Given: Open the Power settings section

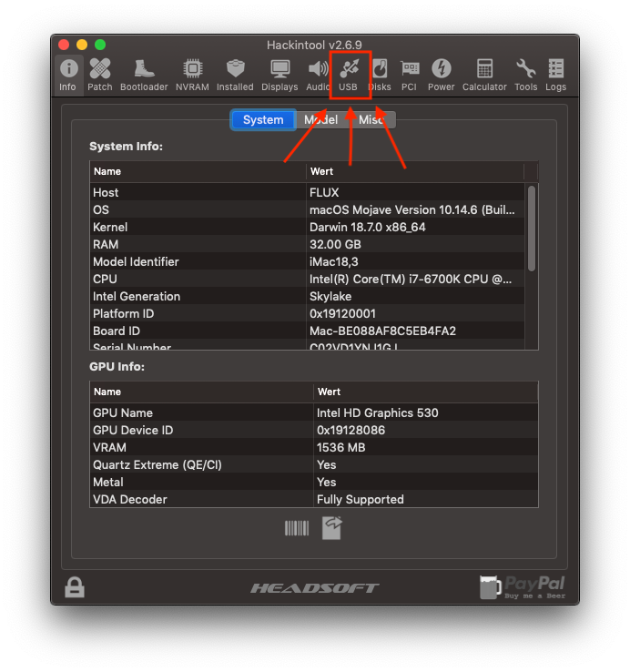Looking at the screenshot, I should 441,75.
